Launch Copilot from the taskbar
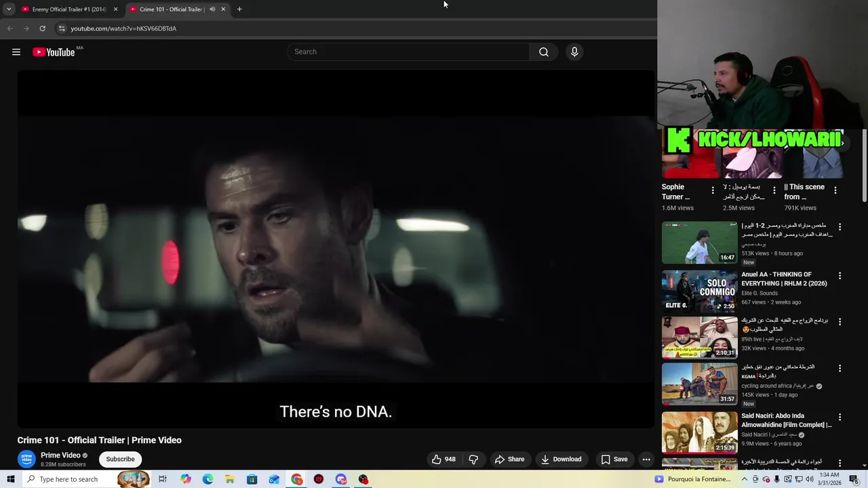This screenshot has height=488, width=868. point(186,479)
